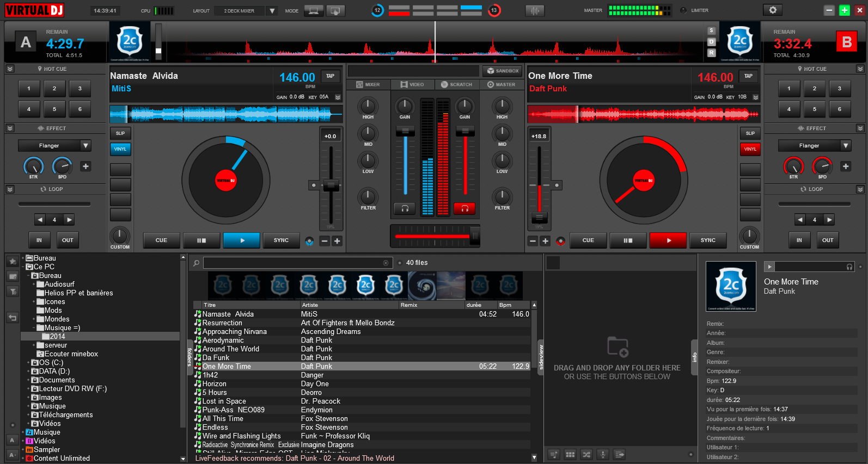This screenshot has width=868, height=464.
Task: Collapse the deck B LOOP section
Action: (860, 189)
